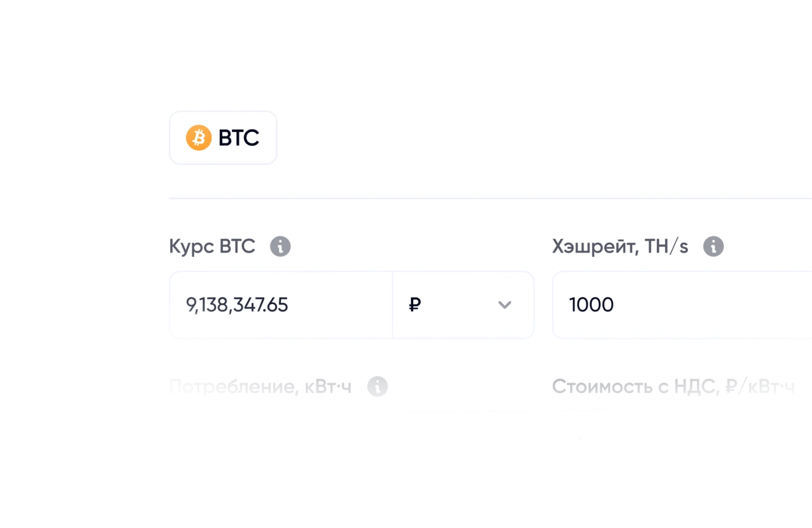The image size is (812, 528).
Task: Click the BTC text in coin selector
Action: tap(239, 138)
